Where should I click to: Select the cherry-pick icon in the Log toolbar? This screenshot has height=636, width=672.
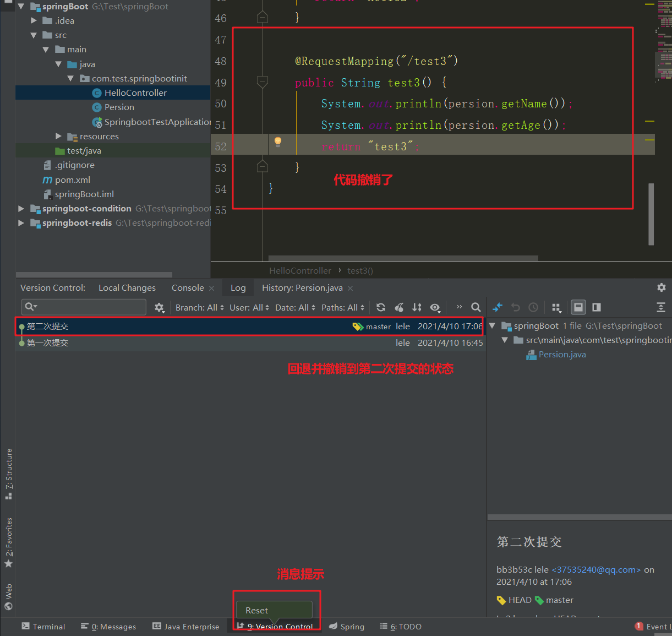(398, 307)
